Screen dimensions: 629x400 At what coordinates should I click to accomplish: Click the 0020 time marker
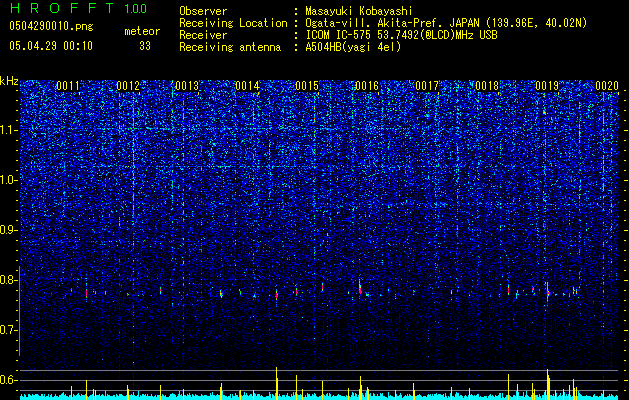[607, 86]
